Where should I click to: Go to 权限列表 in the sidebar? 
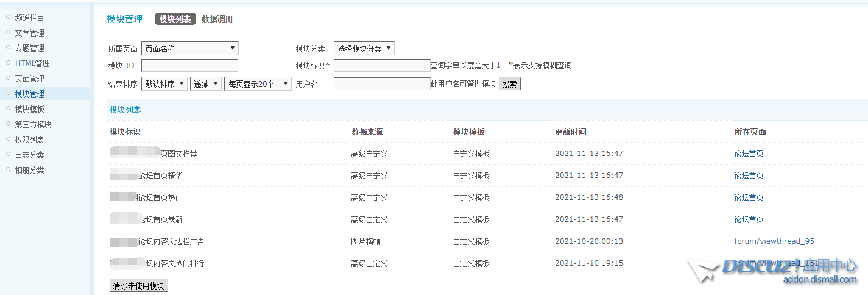click(x=29, y=140)
